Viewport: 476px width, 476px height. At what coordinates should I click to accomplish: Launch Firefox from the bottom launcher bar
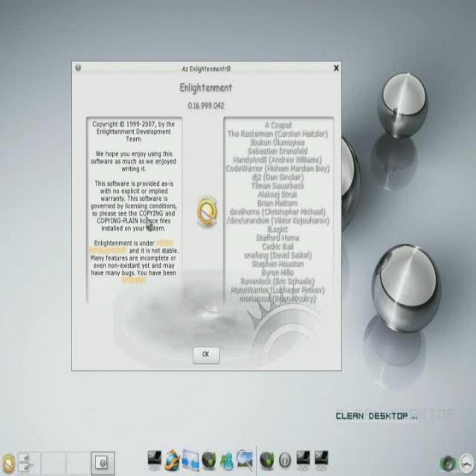(173, 460)
